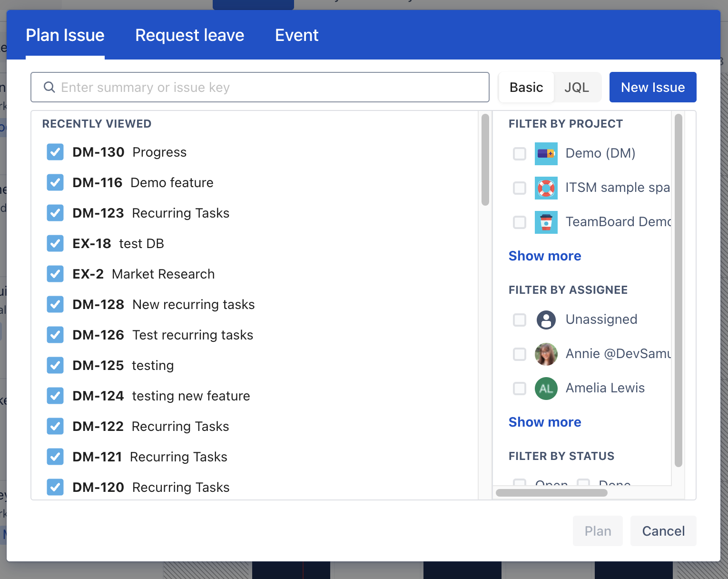Expand assignee list with Show more

544,422
